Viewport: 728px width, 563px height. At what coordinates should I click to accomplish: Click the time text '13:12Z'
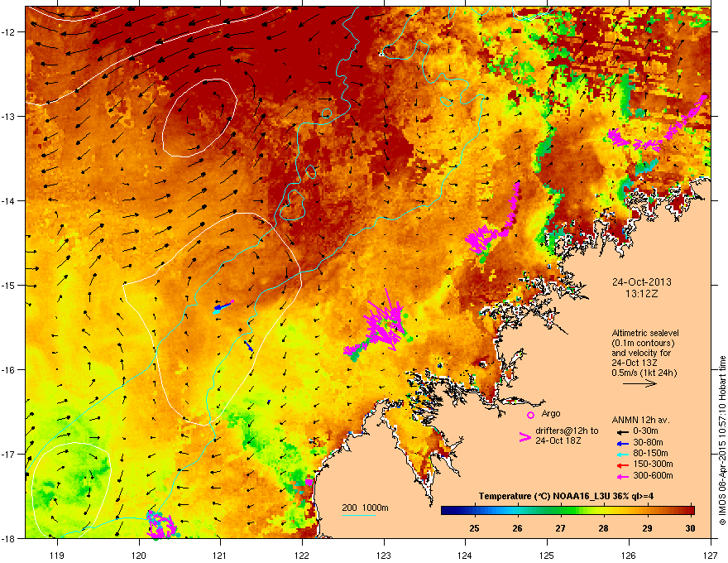642,294
